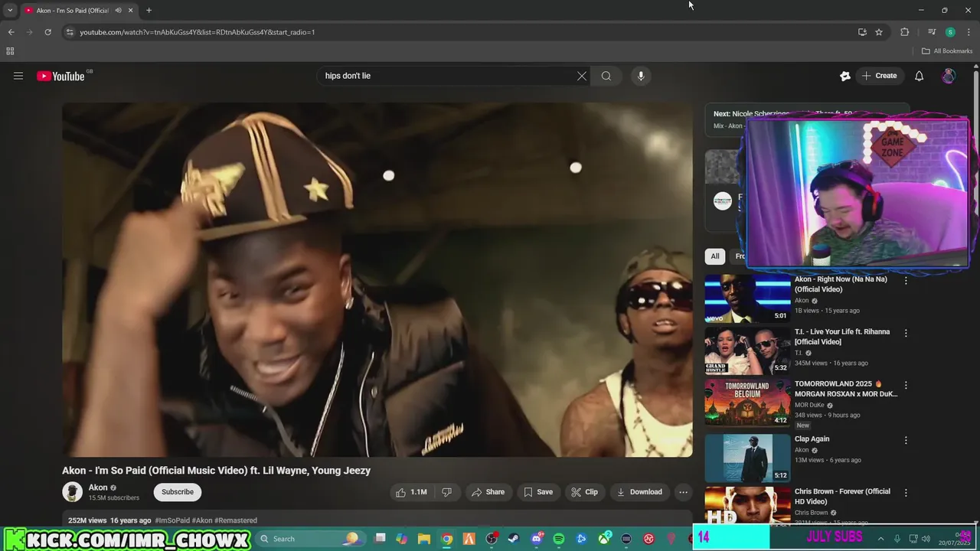Image resolution: width=980 pixels, height=551 pixels.
Task: Open the #Remastered hashtag link
Action: pyautogui.click(x=236, y=520)
